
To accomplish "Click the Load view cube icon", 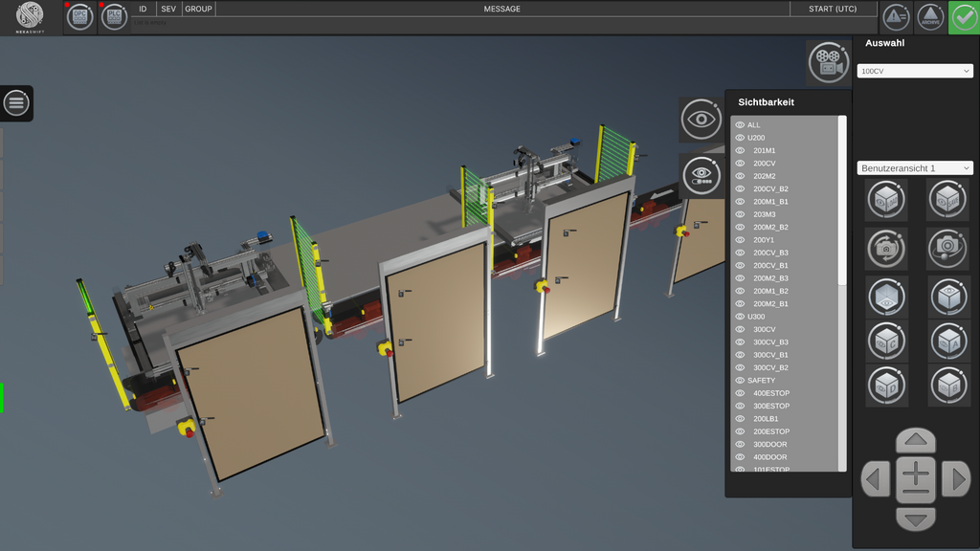I will pyautogui.click(x=886, y=199).
